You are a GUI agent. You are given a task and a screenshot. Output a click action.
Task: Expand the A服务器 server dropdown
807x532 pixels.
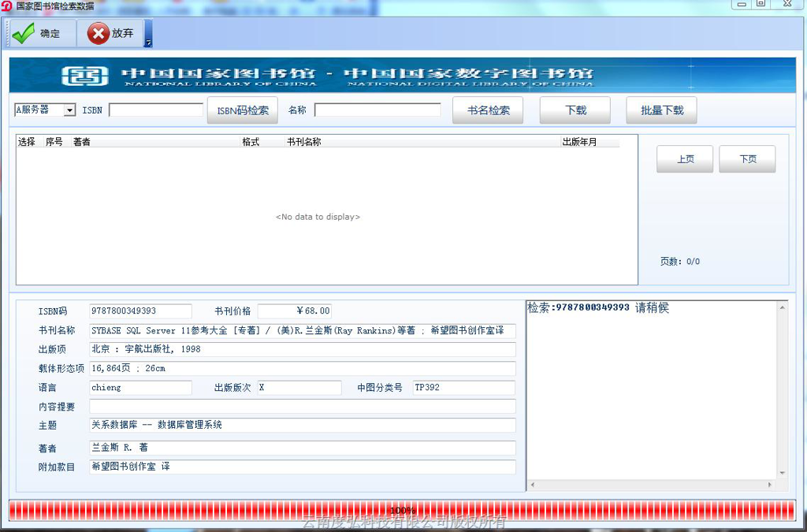tap(69, 110)
